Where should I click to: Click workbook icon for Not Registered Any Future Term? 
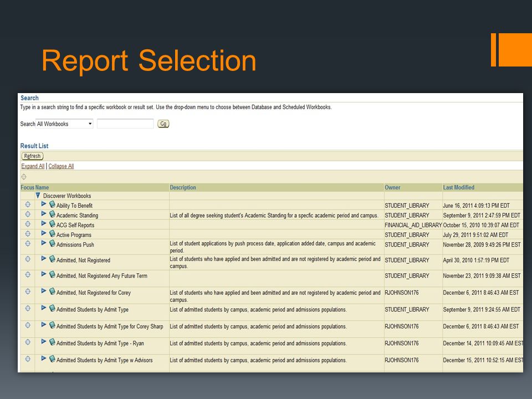(x=52, y=274)
